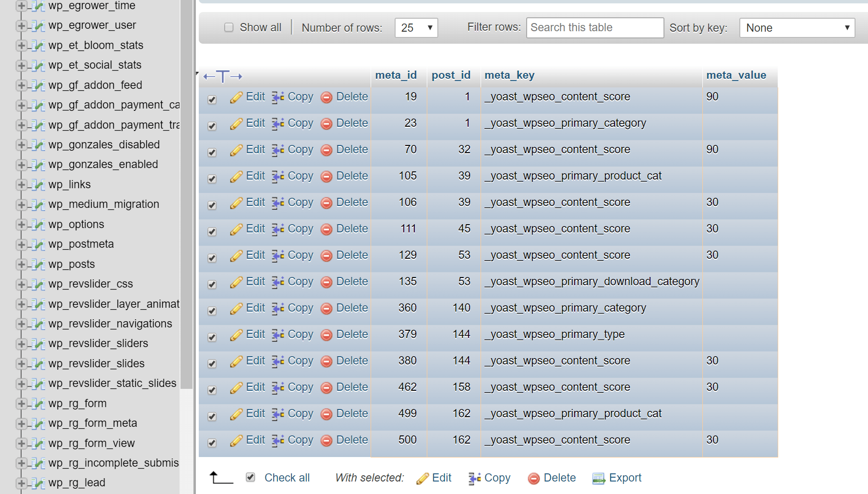Delete the row with meta_id 70
Image resolution: width=868 pixels, height=494 pixels.
[352, 149]
